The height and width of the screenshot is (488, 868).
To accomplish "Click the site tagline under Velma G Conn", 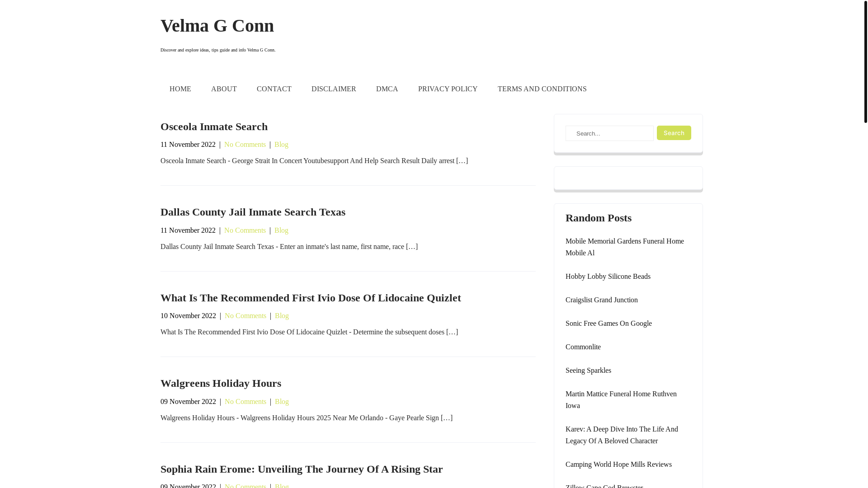I will 218,50.
